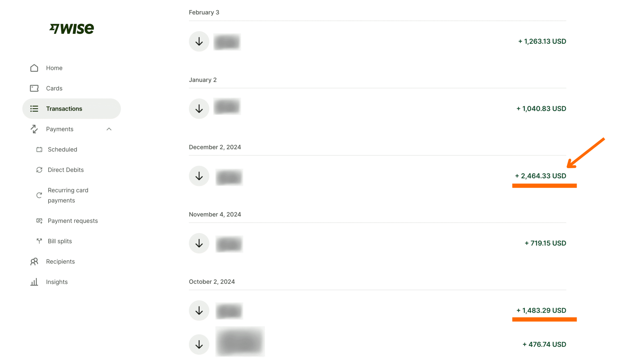Open the Insights bar chart icon
The height and width of the screenshot is (364, 636).
(x=34, y=282)
